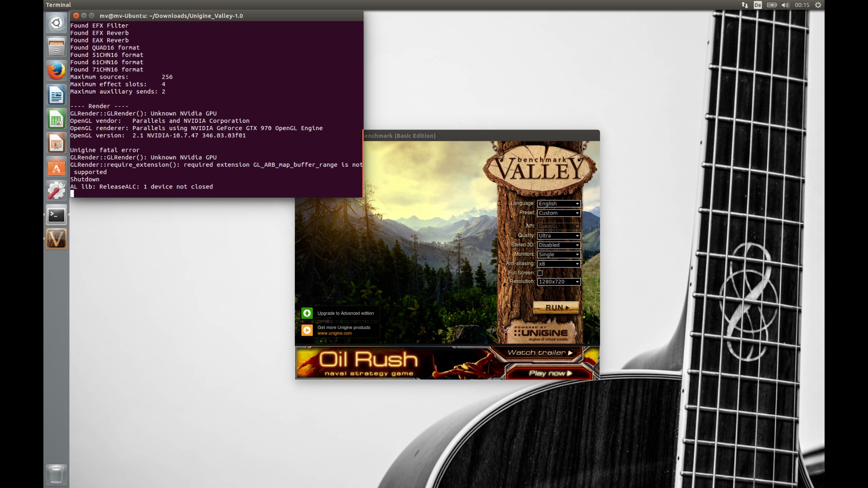
Task: Open the Trash in launcher
Action: [x=56, y=475]
